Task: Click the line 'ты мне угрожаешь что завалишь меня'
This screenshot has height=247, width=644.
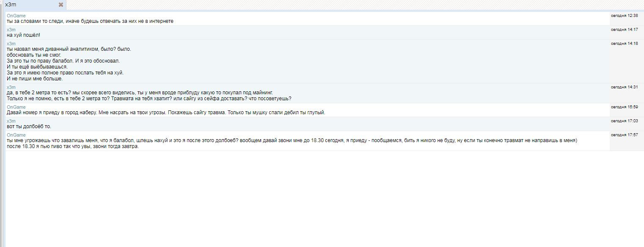Action: 292,140
